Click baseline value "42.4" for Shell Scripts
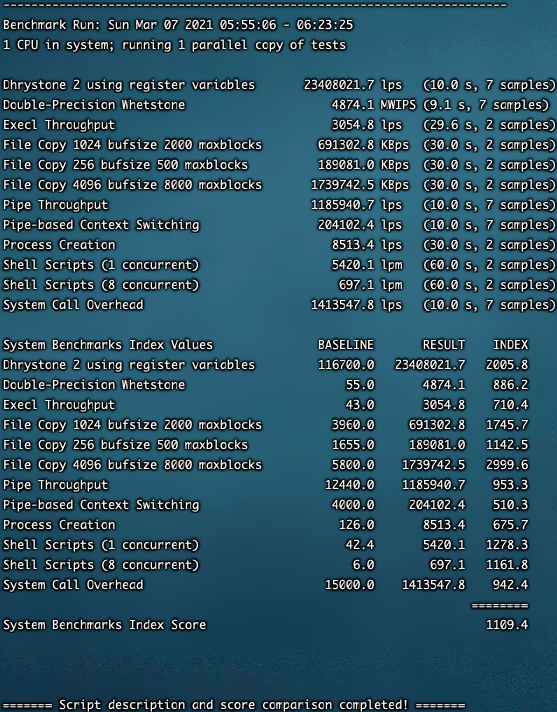 [360, 544]
